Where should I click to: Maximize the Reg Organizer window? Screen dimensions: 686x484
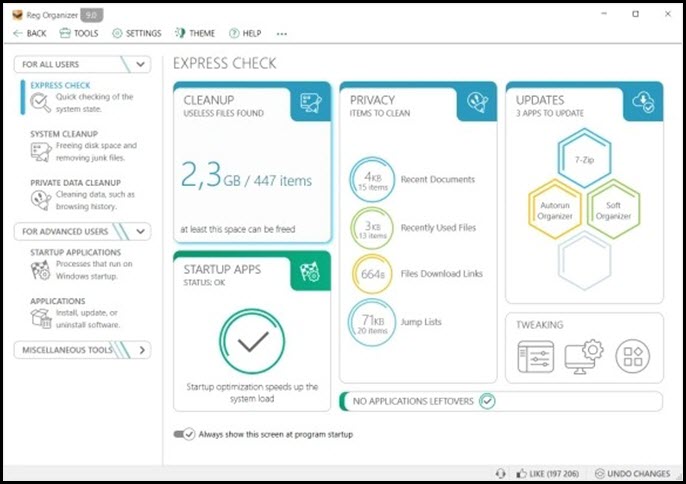tap(636, 14)
